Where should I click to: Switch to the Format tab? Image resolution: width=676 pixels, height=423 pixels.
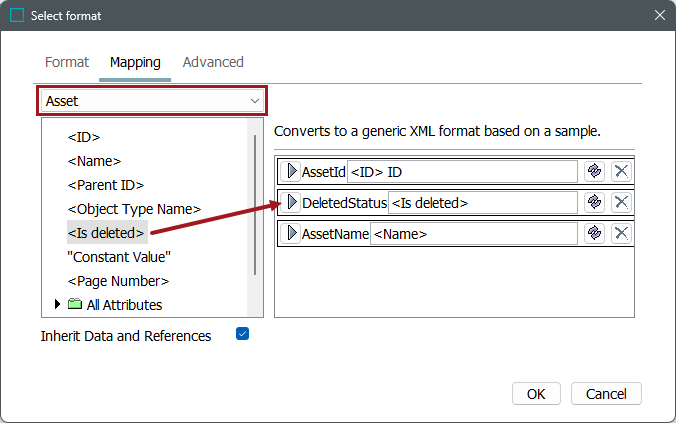coord(67,62)
